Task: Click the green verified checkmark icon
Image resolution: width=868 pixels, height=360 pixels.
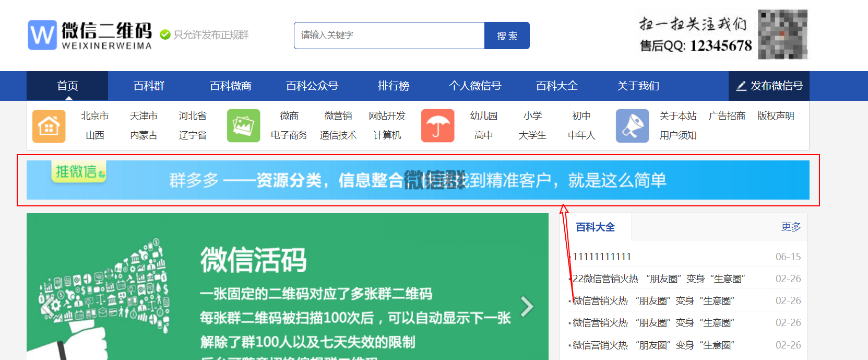Action: [165, 35]
